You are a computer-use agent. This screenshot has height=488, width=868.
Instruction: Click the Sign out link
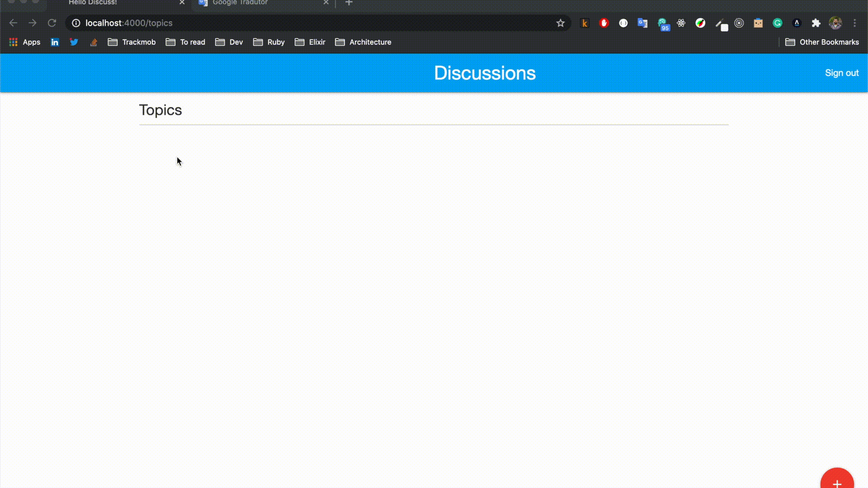click(841, 73)
